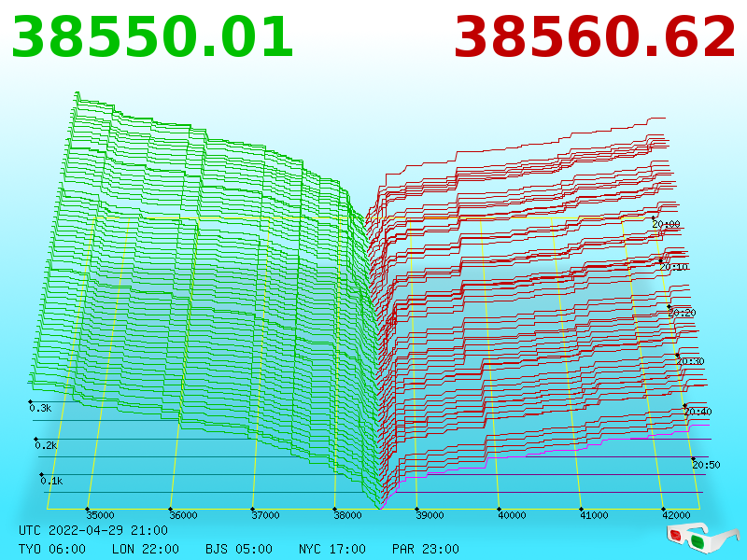The width and height of the screenshot is (747, 560).
Task: Click the PAR 23:00 time label
Action: click(x=426, y=549)
